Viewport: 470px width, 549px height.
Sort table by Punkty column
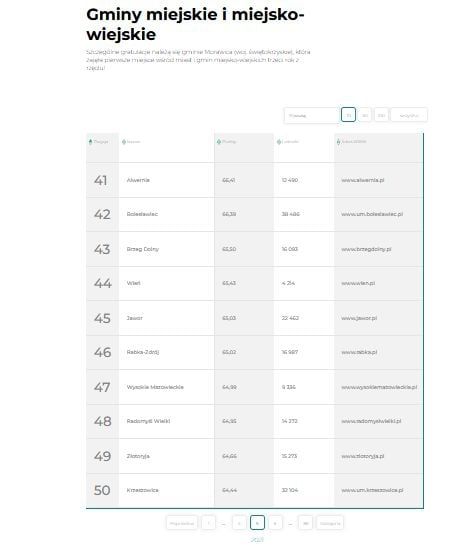click(x=227, y=142)
